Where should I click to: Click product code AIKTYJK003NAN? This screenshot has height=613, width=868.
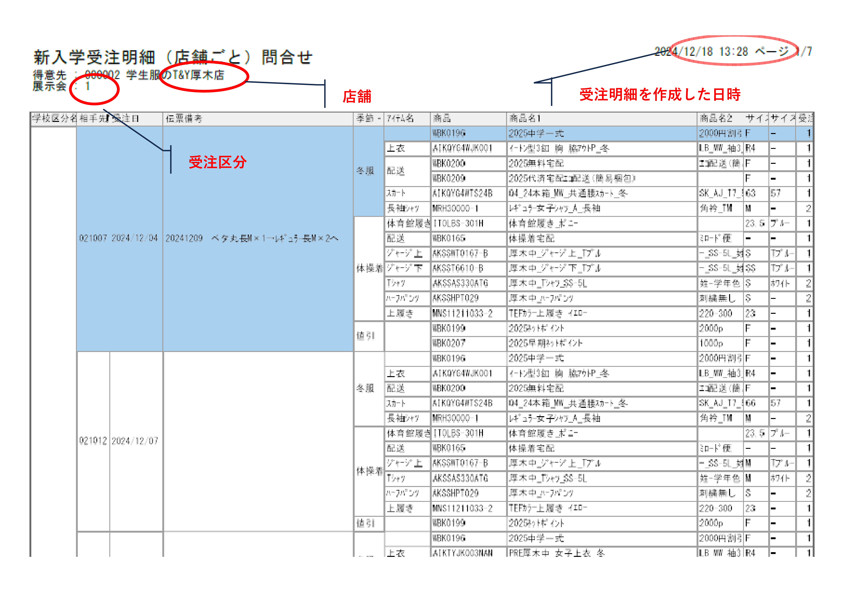[x=462, y=553]
